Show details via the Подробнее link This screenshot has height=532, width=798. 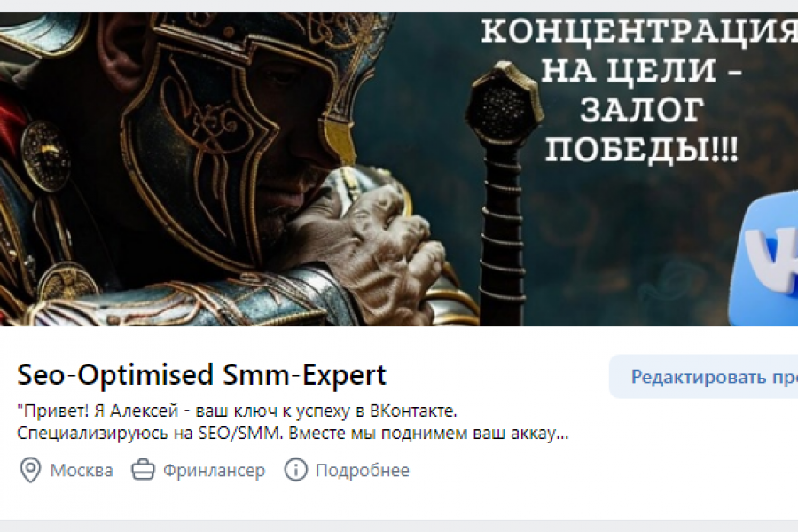click(x=363, y=471)
